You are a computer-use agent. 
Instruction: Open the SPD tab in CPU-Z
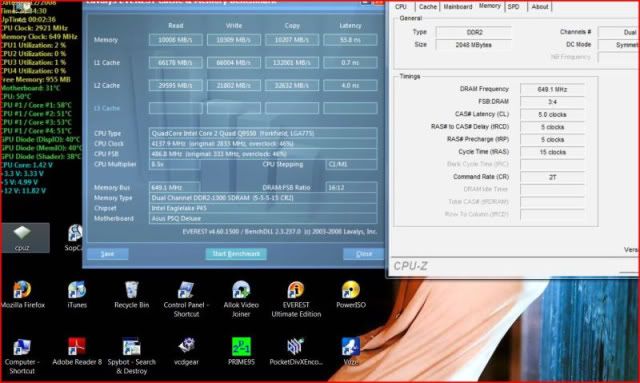coord(513,7)
